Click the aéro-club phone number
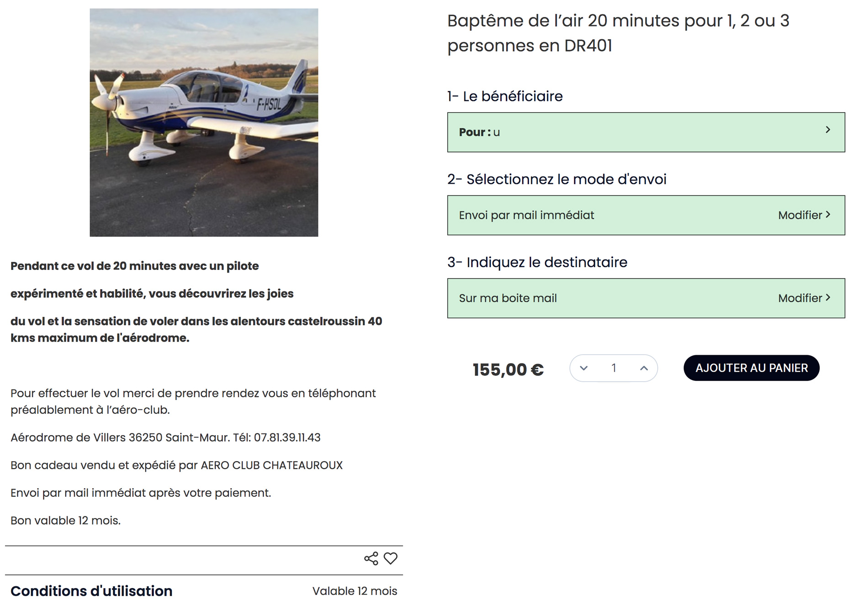 [287, 438]
